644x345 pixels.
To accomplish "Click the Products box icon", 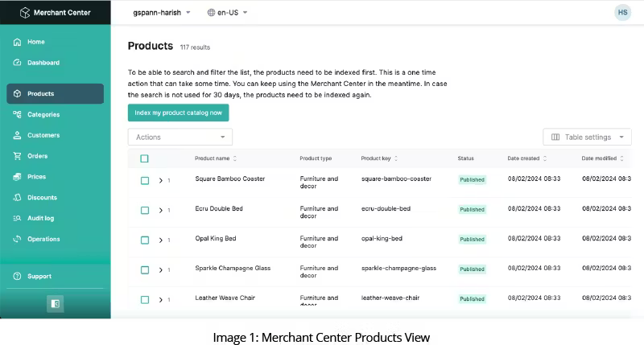I will coord(17,93).
